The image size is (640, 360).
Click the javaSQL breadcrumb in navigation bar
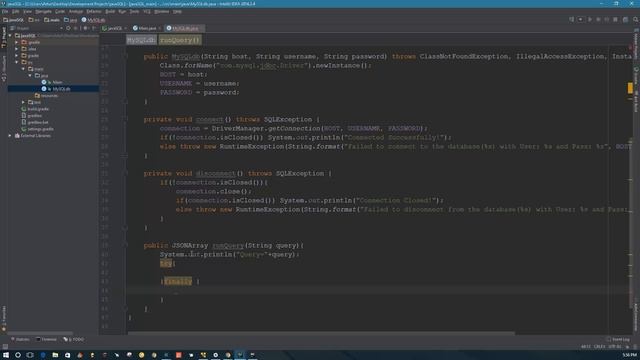(x=13, y=20)
